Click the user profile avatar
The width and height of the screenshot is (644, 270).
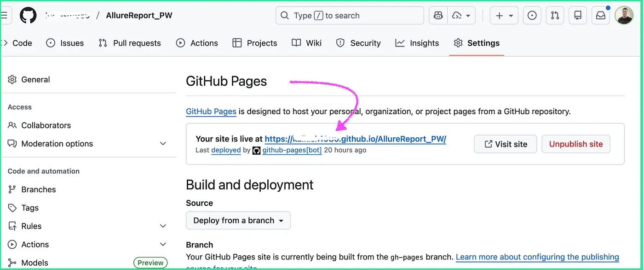pos(624,16)
